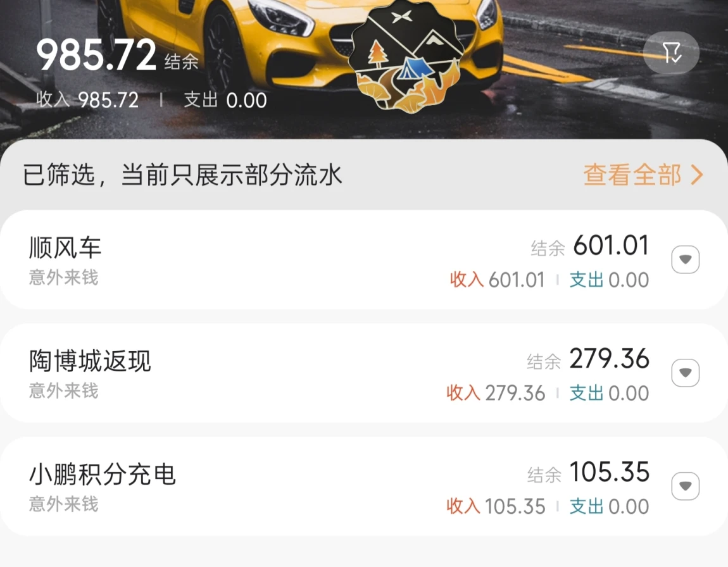This screenshot has height=567, width=728.
Task: Tap 意外来钱 category under 小鹏积分充电
Action: (x=63, y=504)
